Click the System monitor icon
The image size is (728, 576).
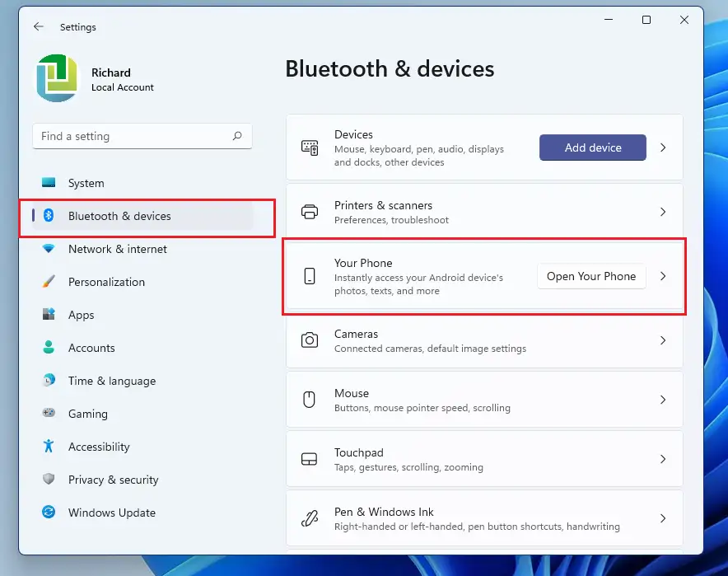point(49,183)
